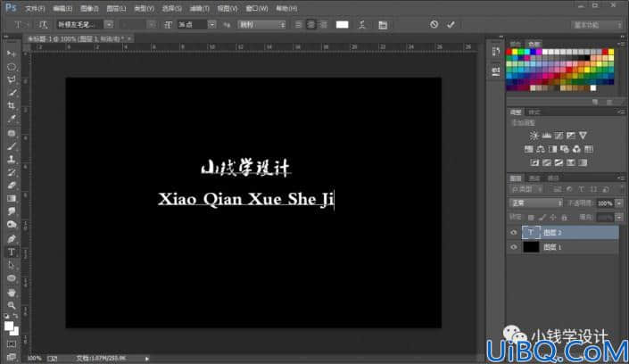Toggle text orientation in options bar

43,25
